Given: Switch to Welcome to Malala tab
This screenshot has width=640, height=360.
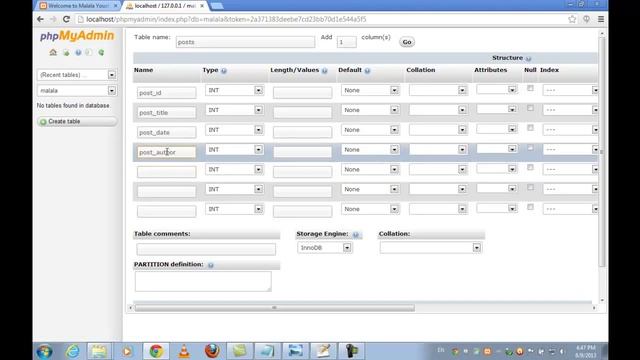Looking at the screenshot, I should click(x=78, y=6).
